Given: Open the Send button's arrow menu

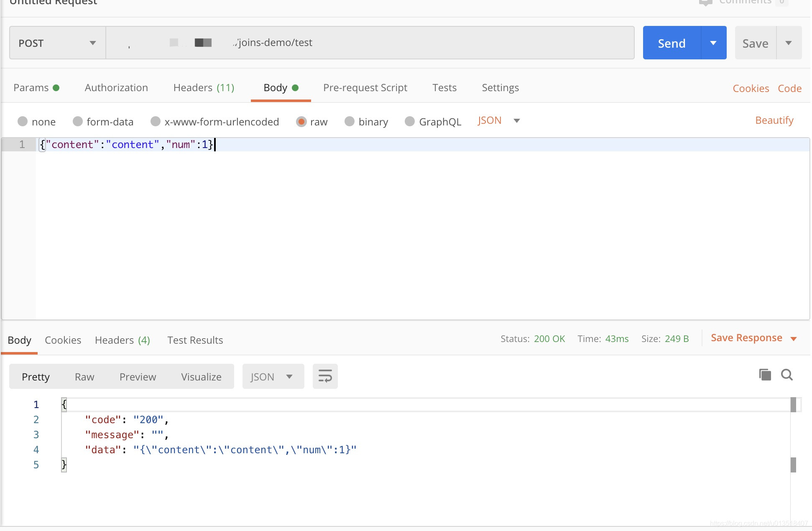Looking at the screenshot, I should [x=713, y=43].
